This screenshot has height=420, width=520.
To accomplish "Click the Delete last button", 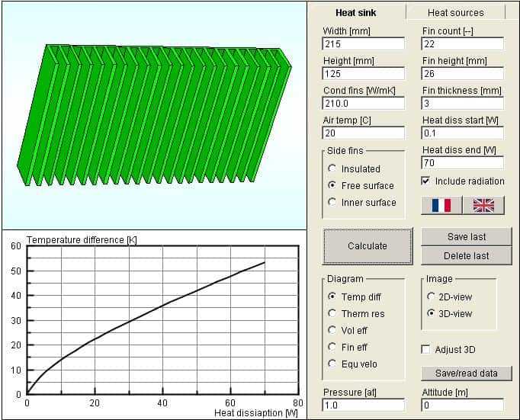I will coord(467,255).
